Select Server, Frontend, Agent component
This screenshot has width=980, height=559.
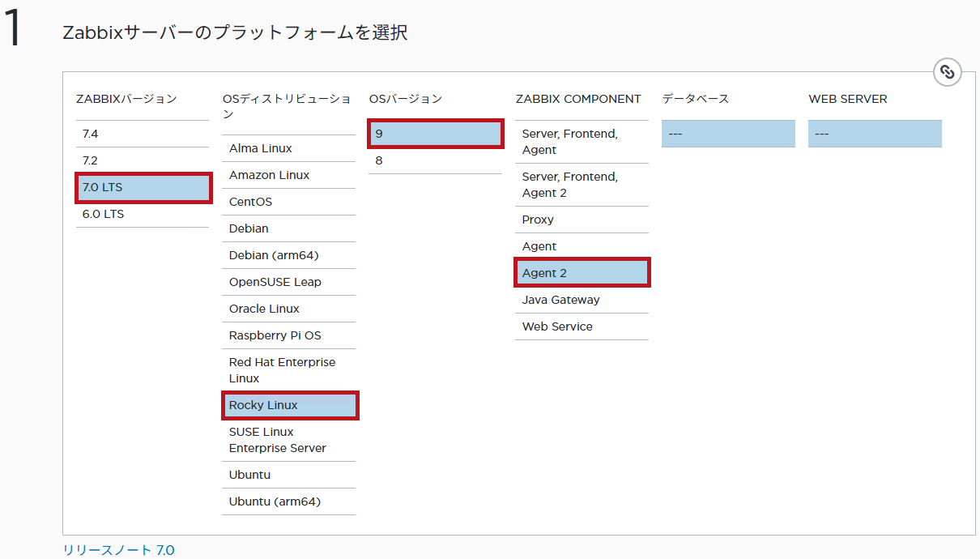(x=582, y=142)
